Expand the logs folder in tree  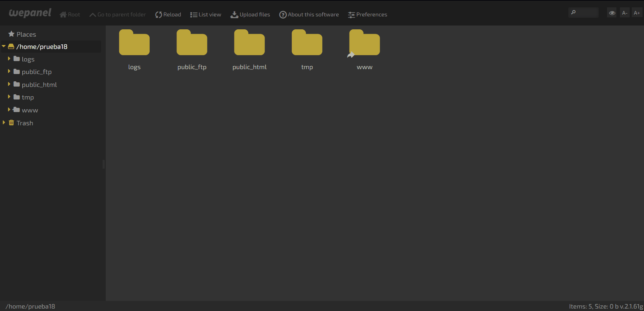point(9,59)
